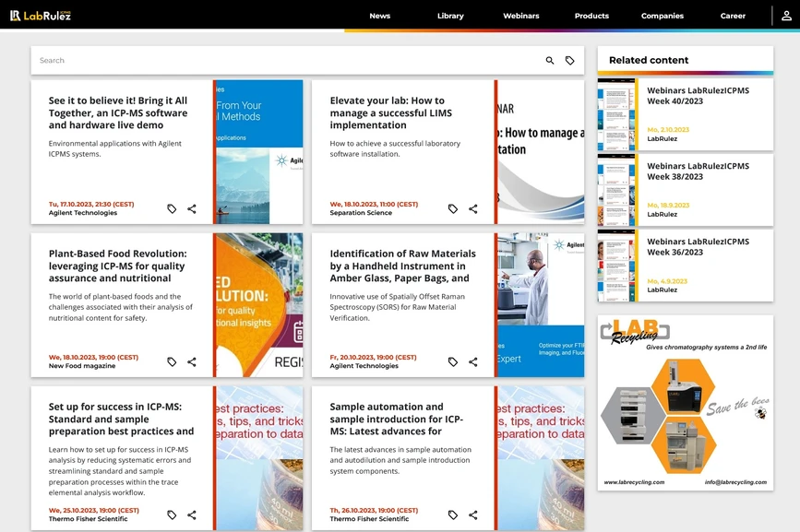Screen dimensions: 800x532
Task: Click tag icon on Set up for success card
Action: [172, 515]
